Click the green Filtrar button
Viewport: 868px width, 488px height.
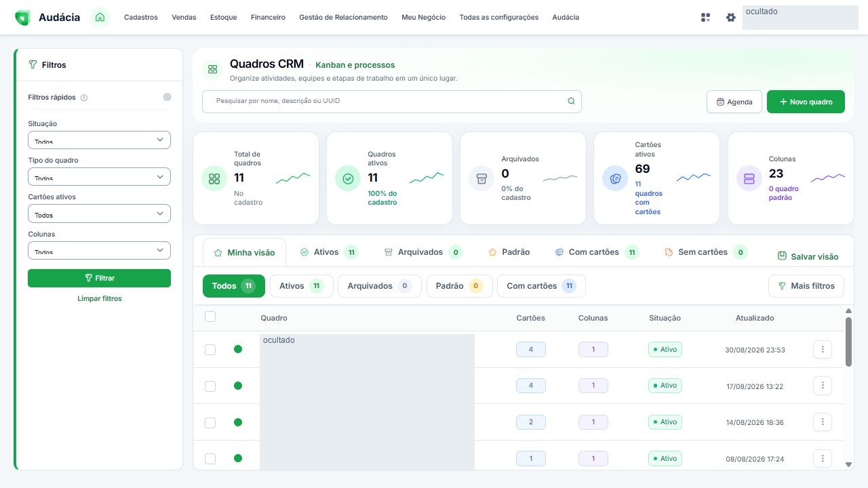tap(99, 278)
